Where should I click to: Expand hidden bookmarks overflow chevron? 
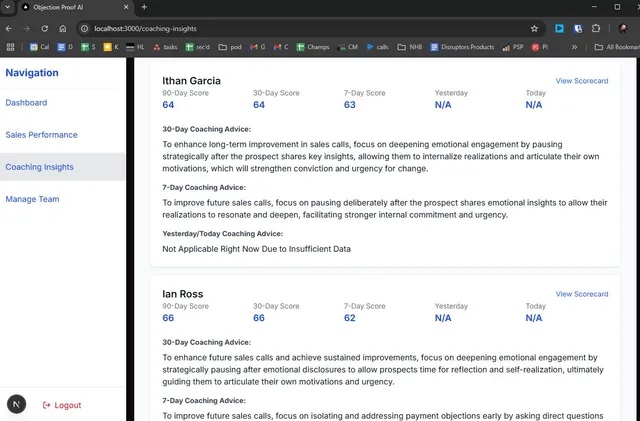point(574,47)
